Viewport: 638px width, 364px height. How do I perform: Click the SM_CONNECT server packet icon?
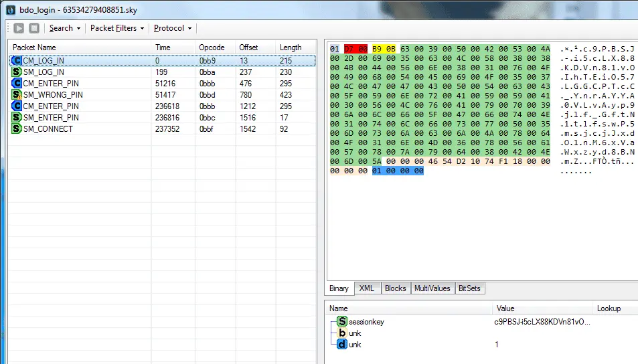pos(16,129)
